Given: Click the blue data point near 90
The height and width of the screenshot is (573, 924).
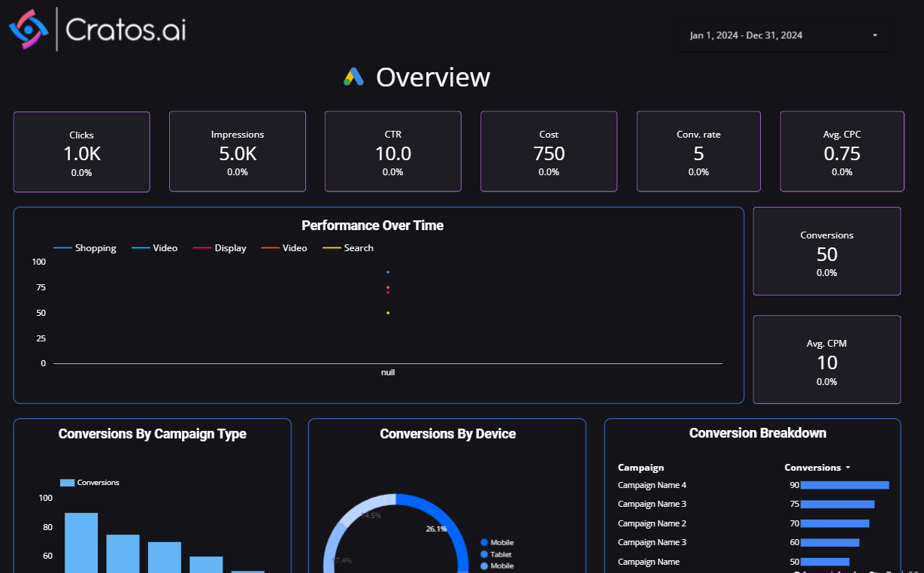Looking at the screenshot, I should tap(388, 272).
